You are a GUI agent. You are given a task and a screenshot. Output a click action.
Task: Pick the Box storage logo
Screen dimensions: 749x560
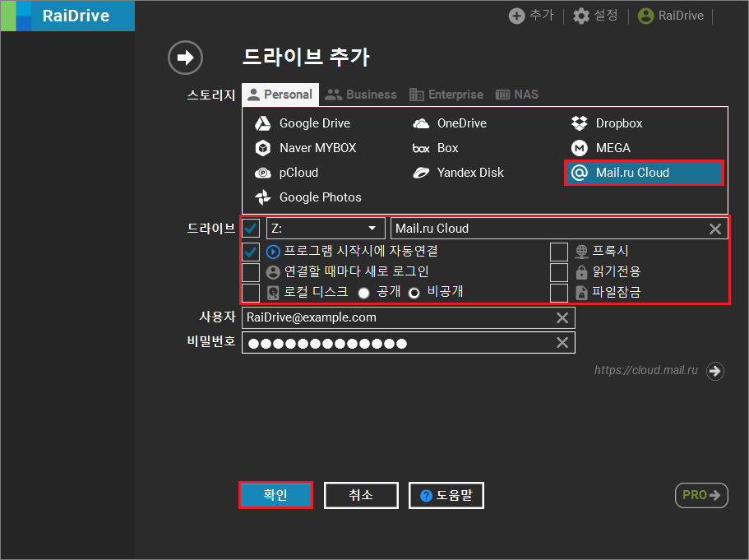pyautogui.click(x=421, y=149)
